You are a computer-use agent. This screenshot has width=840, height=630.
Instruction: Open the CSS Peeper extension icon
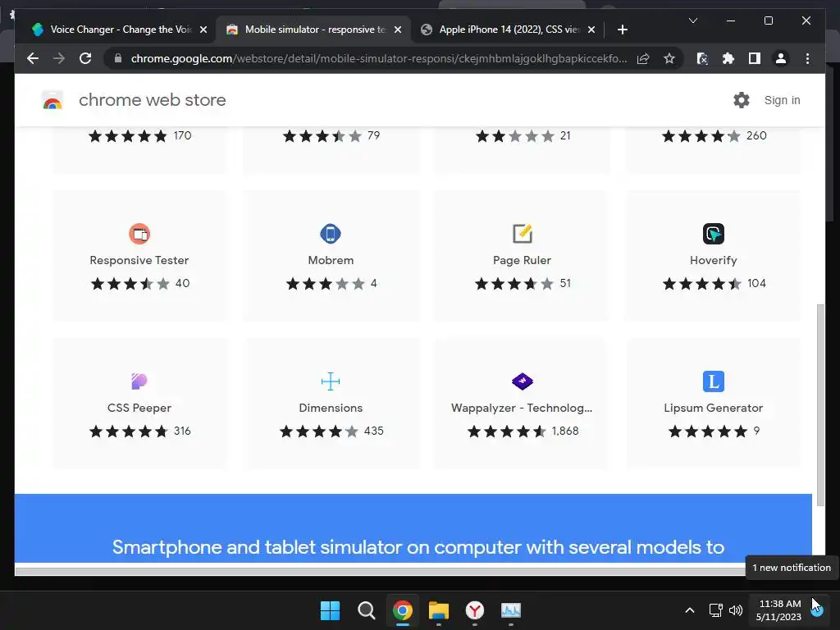click(x=139, y=381)
